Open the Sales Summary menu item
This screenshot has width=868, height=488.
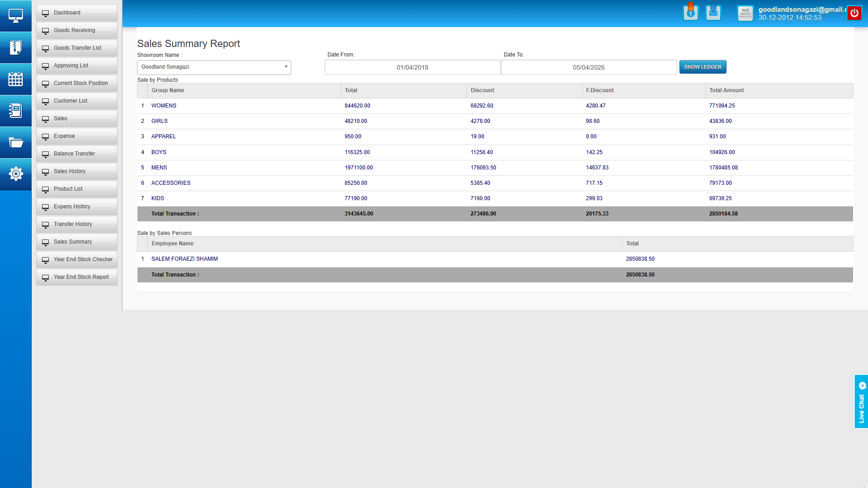(72, 242)
